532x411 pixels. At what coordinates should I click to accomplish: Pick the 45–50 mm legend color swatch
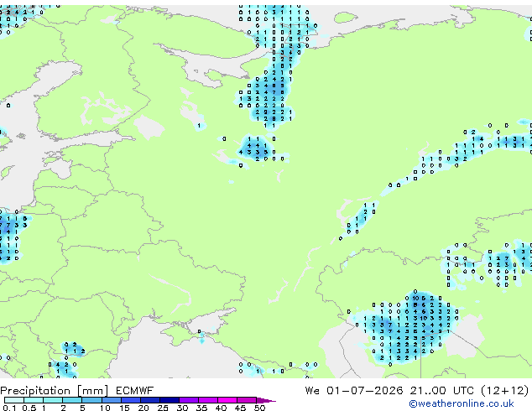click(x=247, y=400)
